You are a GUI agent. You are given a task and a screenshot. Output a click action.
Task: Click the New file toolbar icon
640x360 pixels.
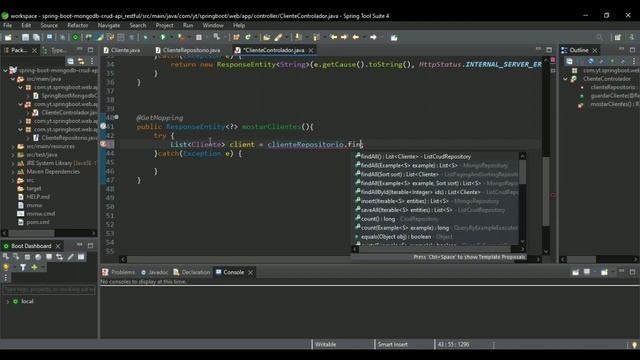(8, 37)
